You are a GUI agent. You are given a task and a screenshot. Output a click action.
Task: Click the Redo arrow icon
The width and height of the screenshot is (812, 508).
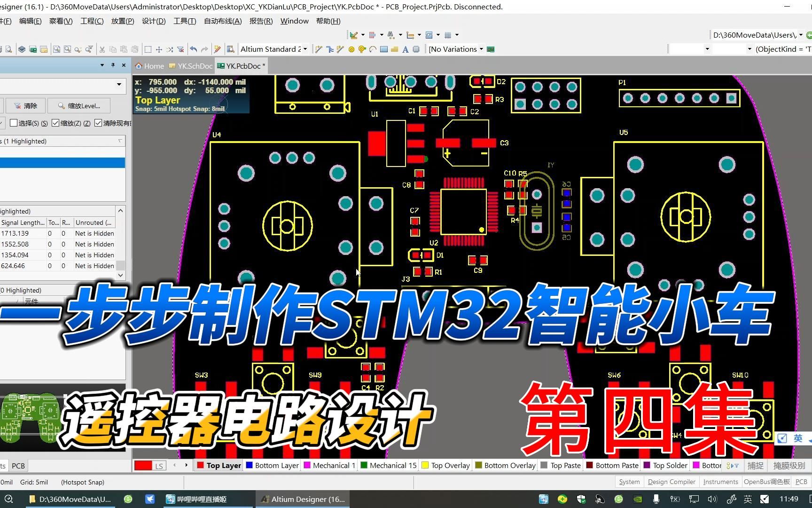click(x=204, y=49)
